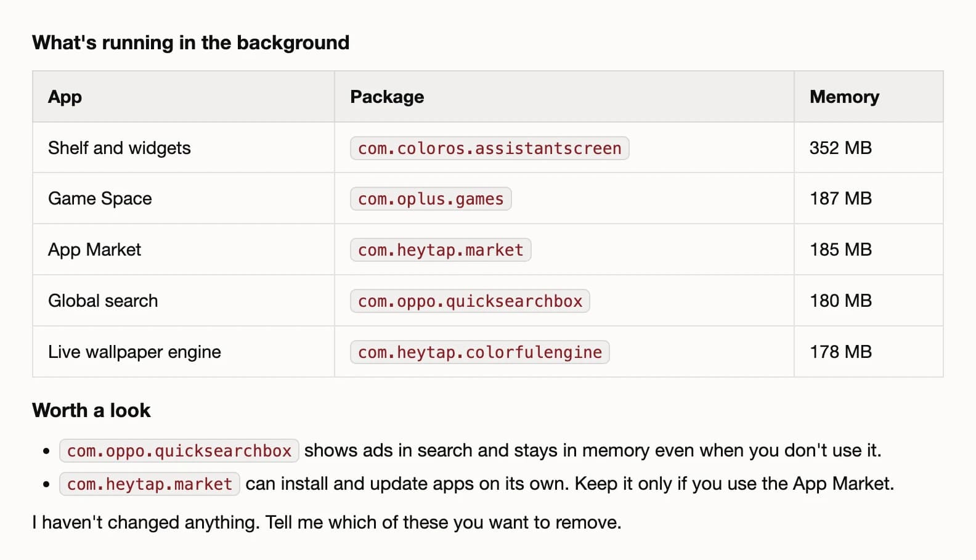Click the App column header
Image resolution: width=976 pixels, height=560 pixels.
click(x=184, y=97)
